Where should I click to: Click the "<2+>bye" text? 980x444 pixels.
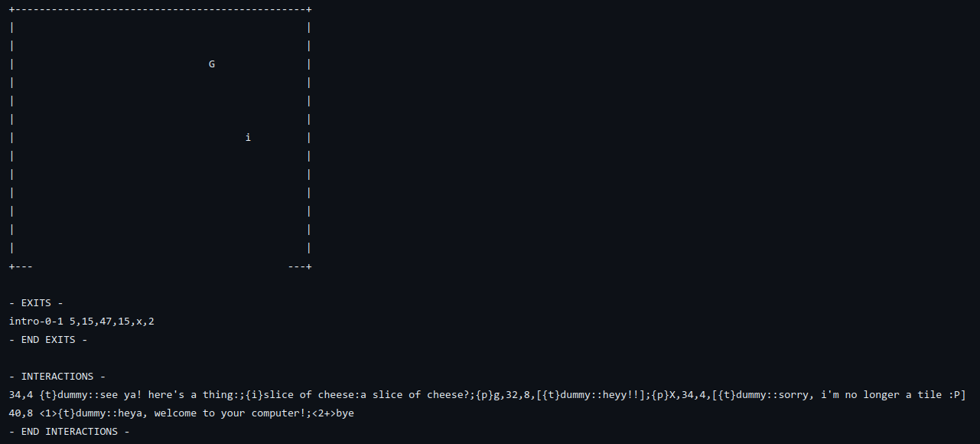[x=333, y=413]
